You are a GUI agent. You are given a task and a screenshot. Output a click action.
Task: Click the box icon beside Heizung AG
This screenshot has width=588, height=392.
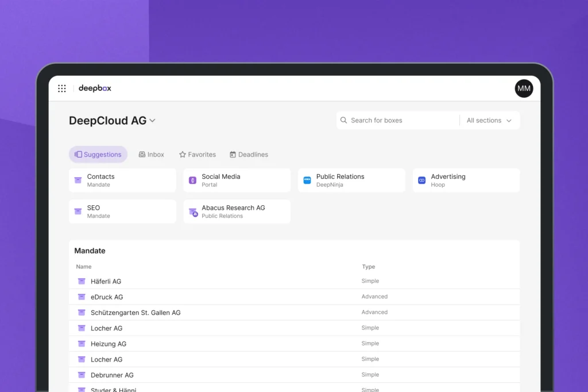82,344
